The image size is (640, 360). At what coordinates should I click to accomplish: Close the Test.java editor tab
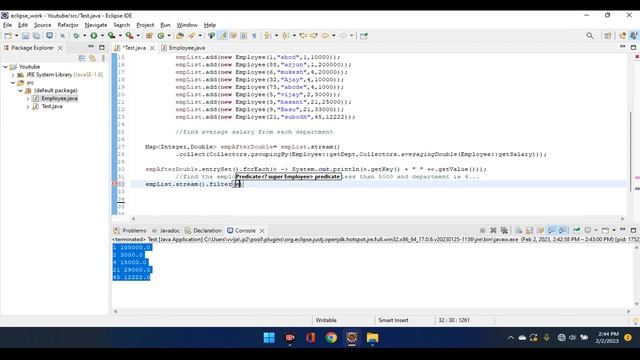(x=152, y=48)
